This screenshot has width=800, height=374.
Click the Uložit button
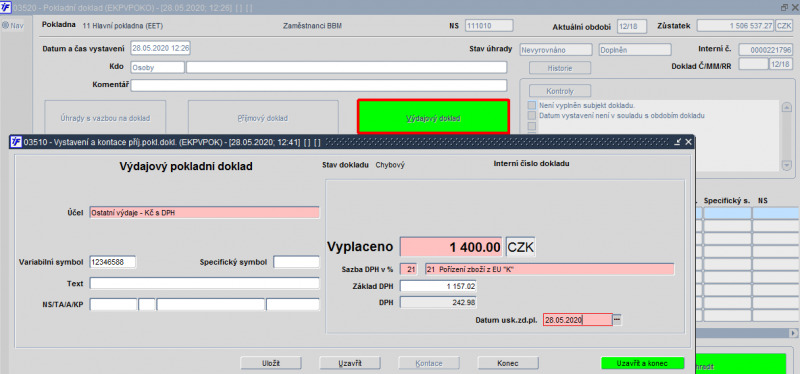(x=271, y=363)
